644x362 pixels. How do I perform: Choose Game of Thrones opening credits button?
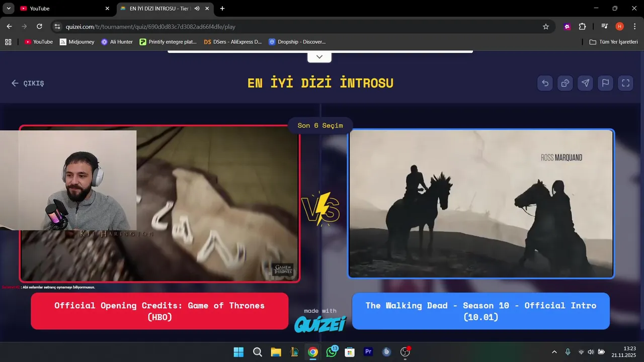point(159,311)
